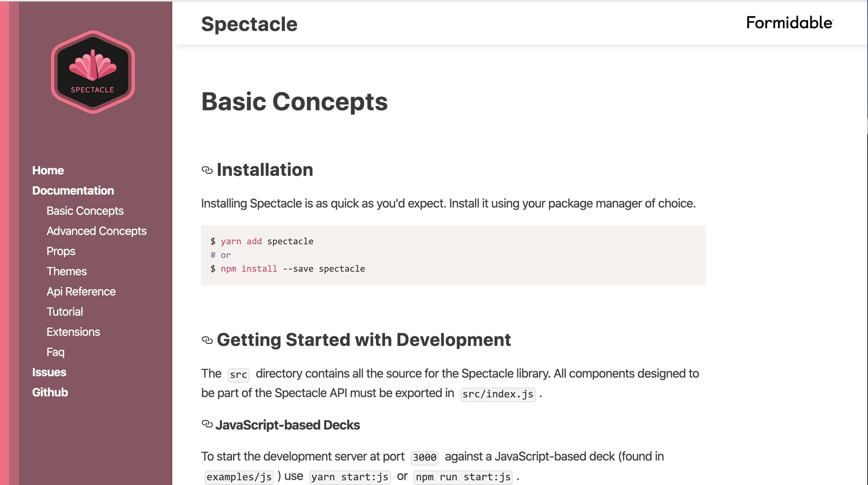This screenshot has height=485, width=868.
Task: Open the Github link in sidebar
Action: [50, 392]
